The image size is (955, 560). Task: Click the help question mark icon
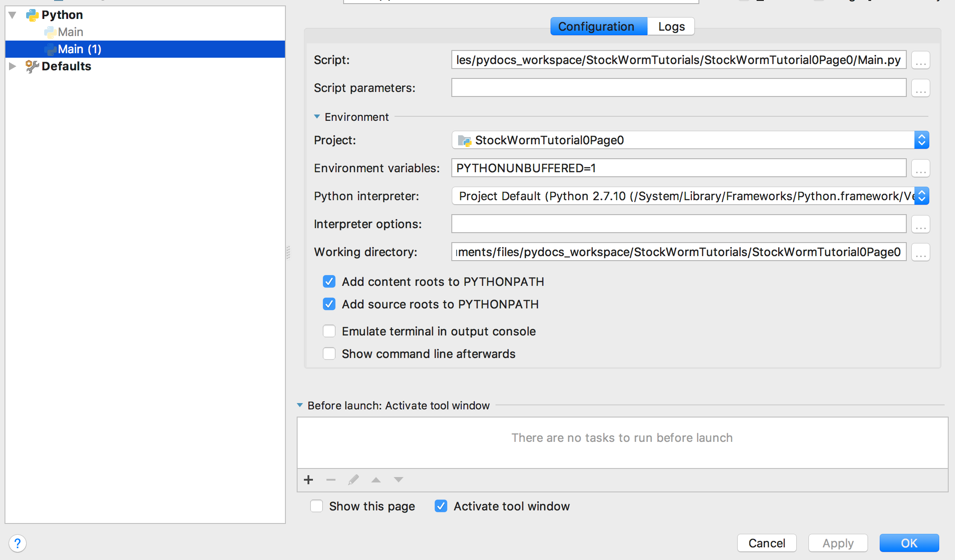coord(18,543)
